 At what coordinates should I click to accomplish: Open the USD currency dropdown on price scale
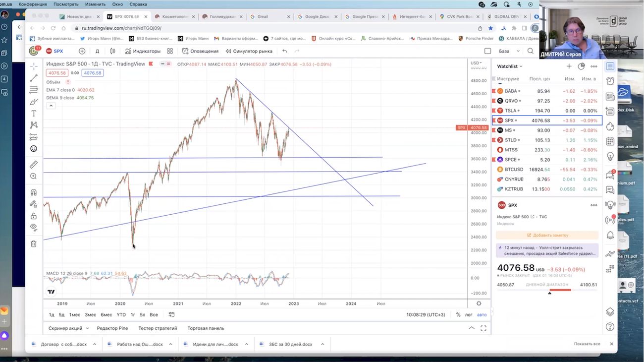pyautogui.click(x=477, y=63)
